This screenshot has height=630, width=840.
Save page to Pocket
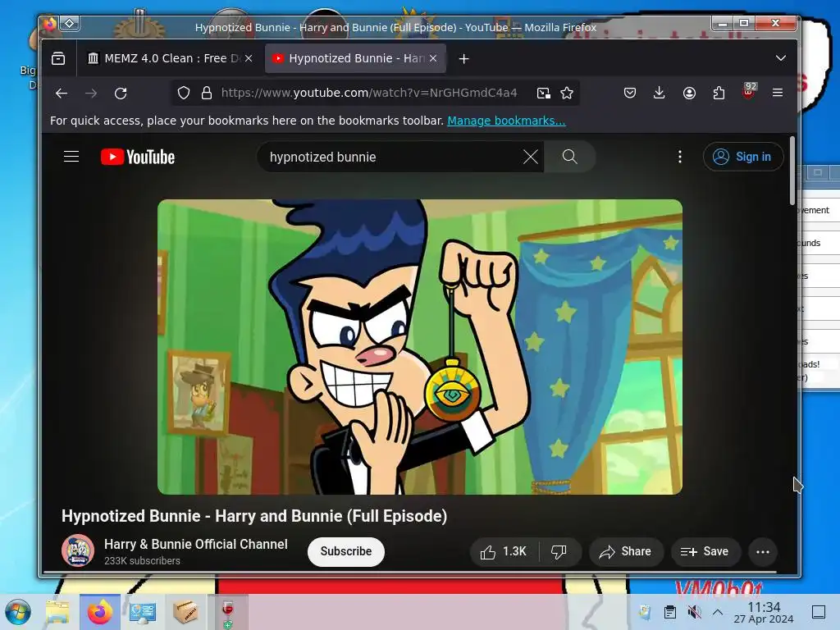(x=630, y=94)
